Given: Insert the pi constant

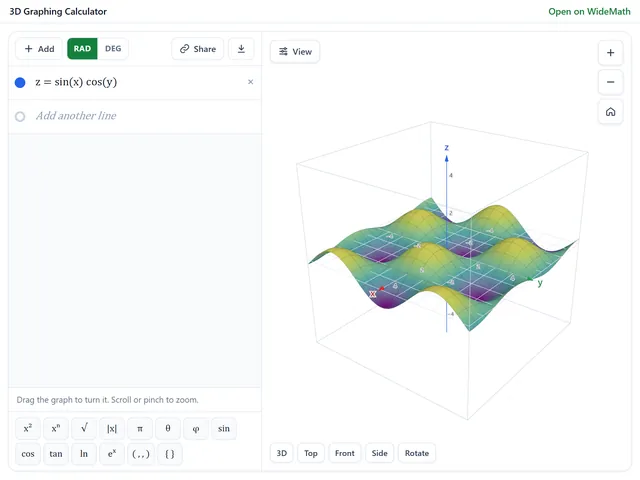Looking at the screenshot, I should (140, 429).
